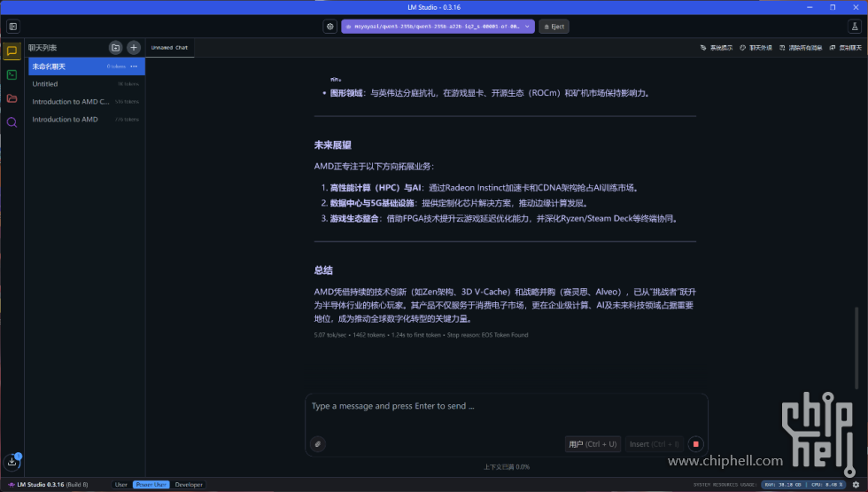The height and width of the screenshot is (492, 868).
Task: Attach a file with paperclip icon
Action: click(318, 444)
